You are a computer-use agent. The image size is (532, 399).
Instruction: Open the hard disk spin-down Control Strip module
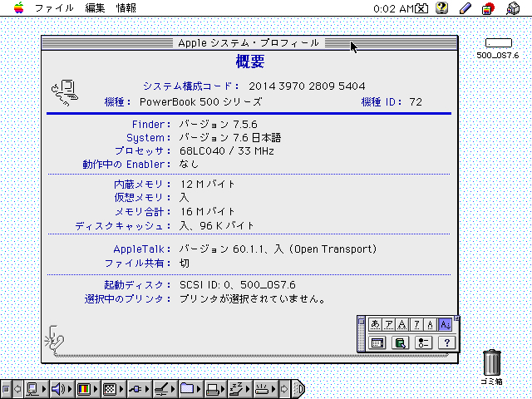point(165,389)
